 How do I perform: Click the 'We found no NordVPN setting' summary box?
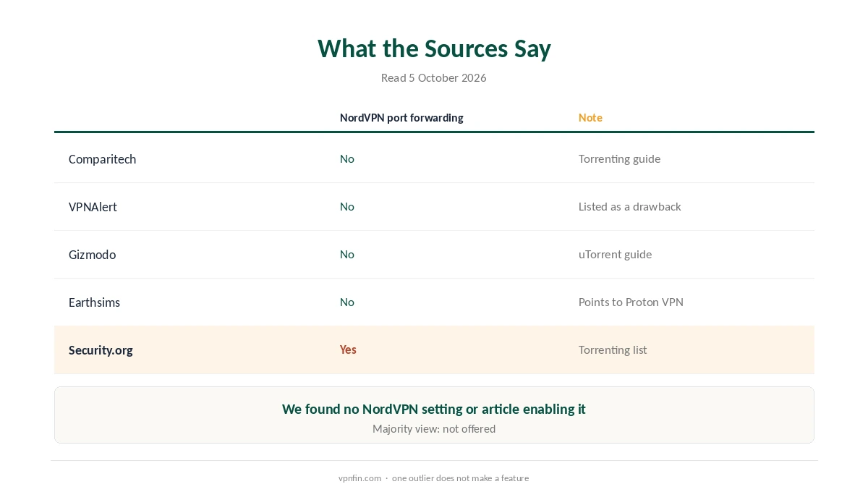[x=434, y=415]
